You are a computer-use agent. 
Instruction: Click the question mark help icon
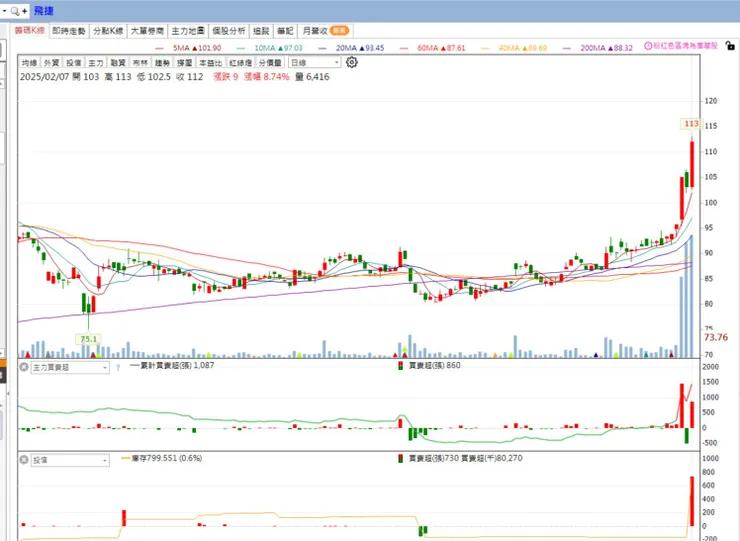point(118,367)
